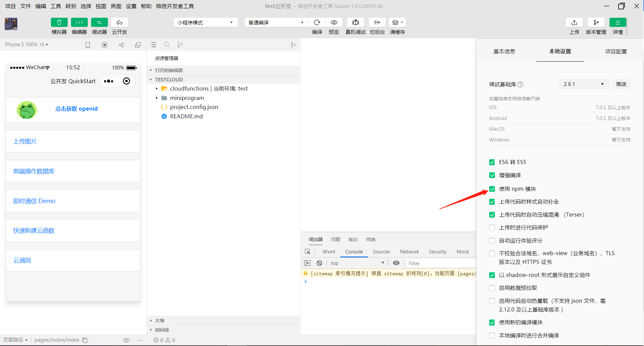Open the 普通编译 compile mode dropdown
Image resolution: width=644 pixels, height=346 pixels.
point(276,22)
